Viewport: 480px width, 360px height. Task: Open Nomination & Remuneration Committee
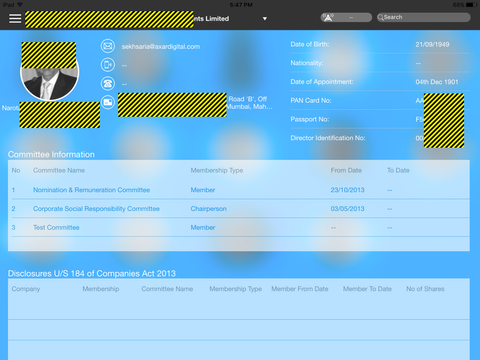point(91,190)
